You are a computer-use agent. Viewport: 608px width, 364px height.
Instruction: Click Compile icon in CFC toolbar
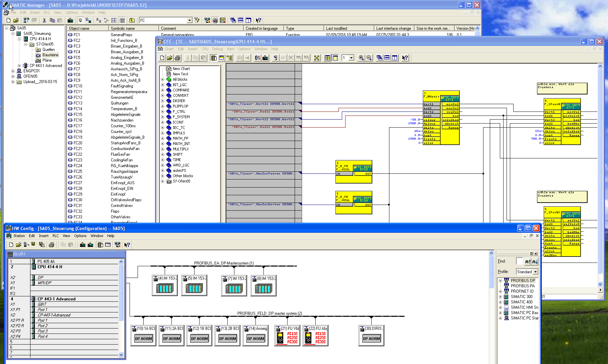click(257, 58)
